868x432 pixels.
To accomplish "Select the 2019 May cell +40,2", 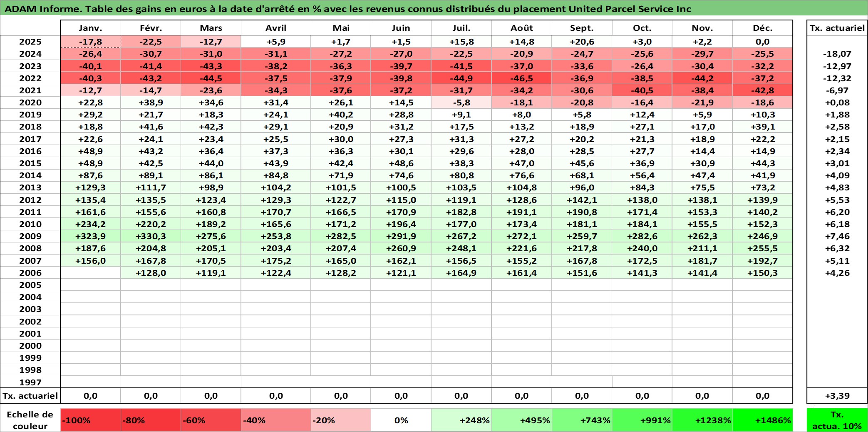I will pos(341,115).
